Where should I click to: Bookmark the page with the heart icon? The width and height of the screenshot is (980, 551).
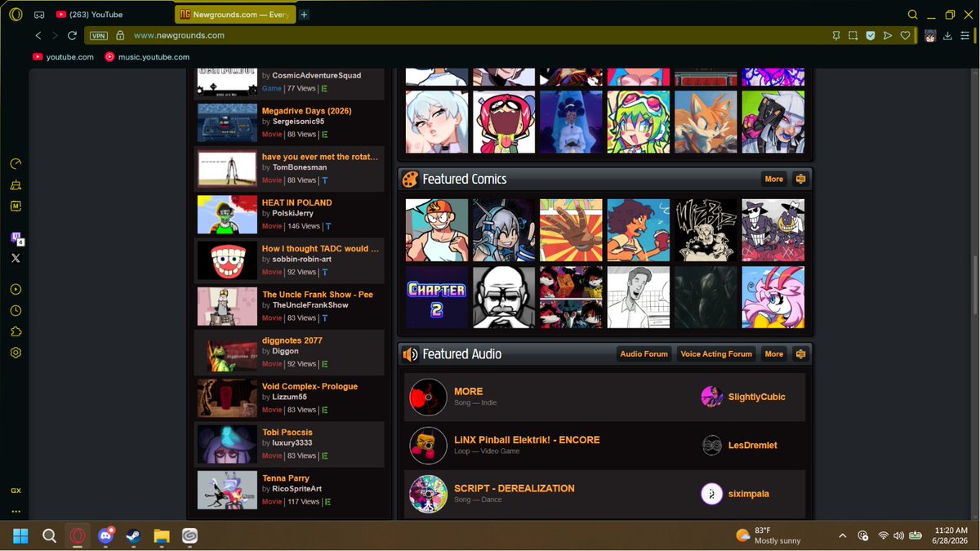pos(905,36)
